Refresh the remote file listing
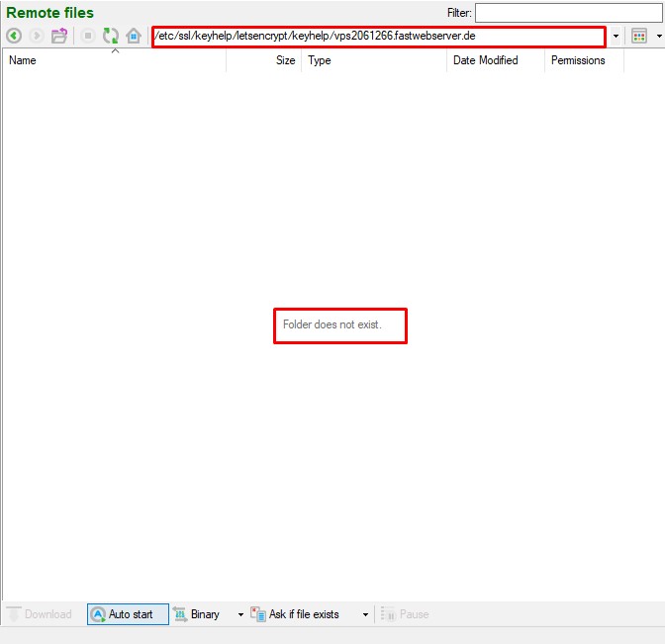This screenshot has width=665, height=644. 110,36
